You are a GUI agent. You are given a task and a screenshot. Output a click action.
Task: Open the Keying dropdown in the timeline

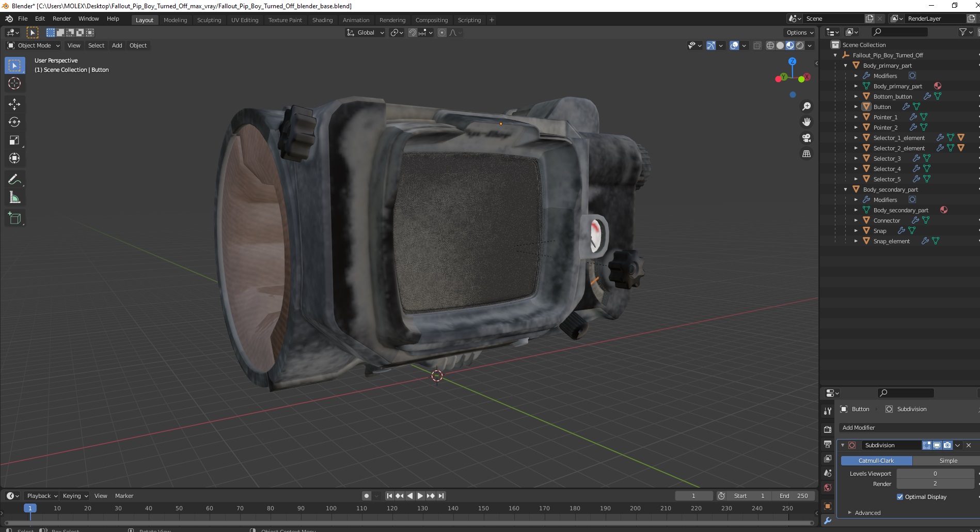click(75, 496)
